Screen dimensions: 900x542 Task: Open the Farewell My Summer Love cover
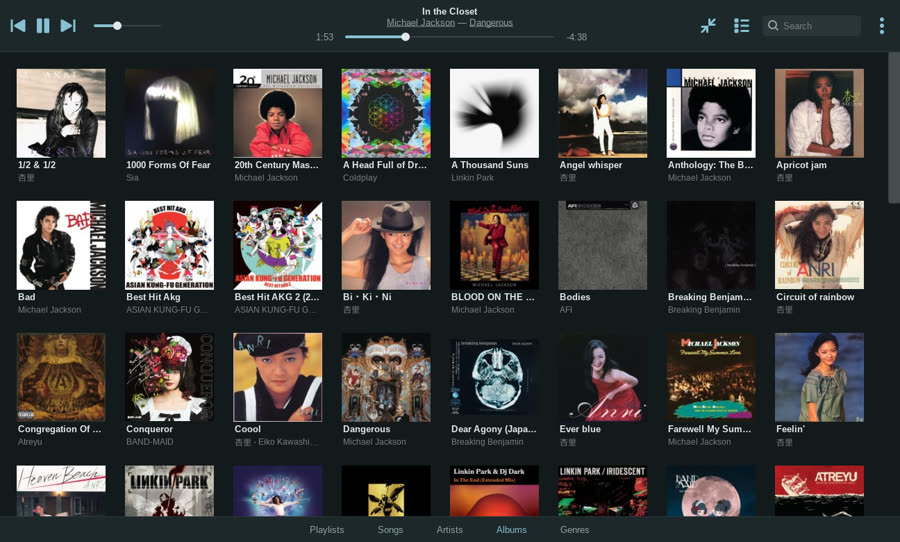coord(711,377)
